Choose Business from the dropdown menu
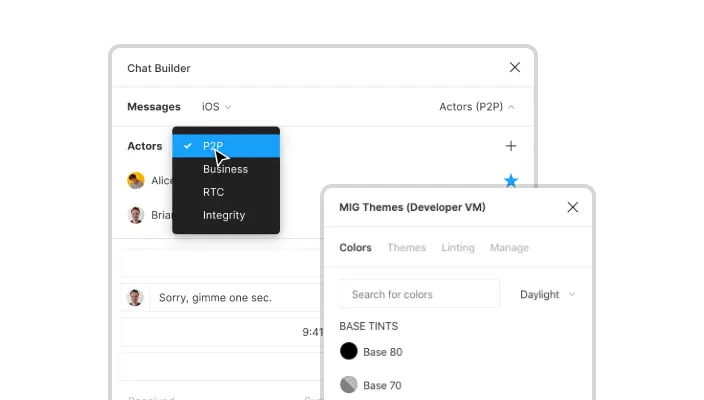Viewport: 704px width, 400px height. (x=226, y=169)
